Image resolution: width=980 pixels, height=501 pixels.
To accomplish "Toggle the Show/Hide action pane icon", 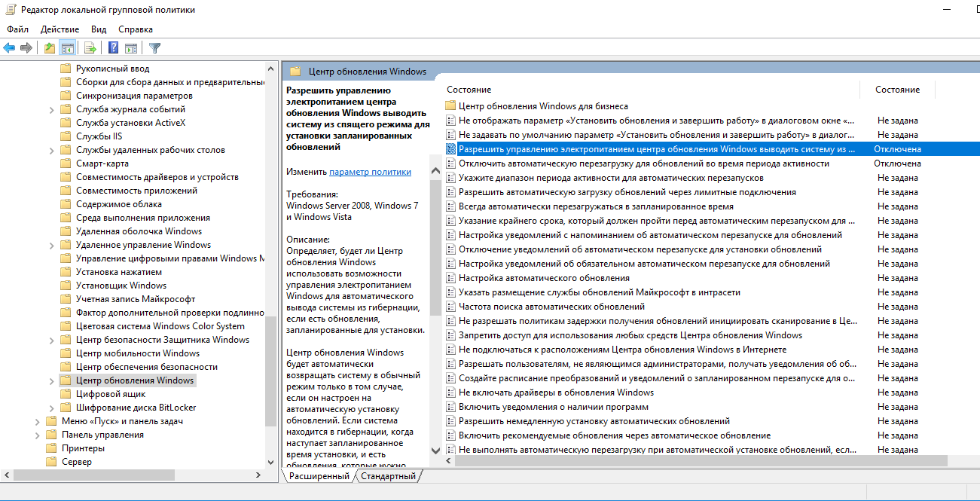I will point(131,47).
